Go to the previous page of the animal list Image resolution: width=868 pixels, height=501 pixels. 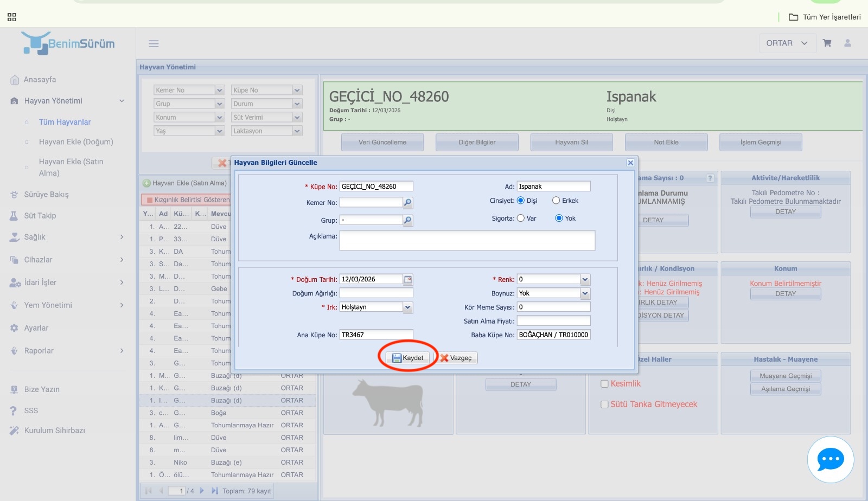coord(161,491)
